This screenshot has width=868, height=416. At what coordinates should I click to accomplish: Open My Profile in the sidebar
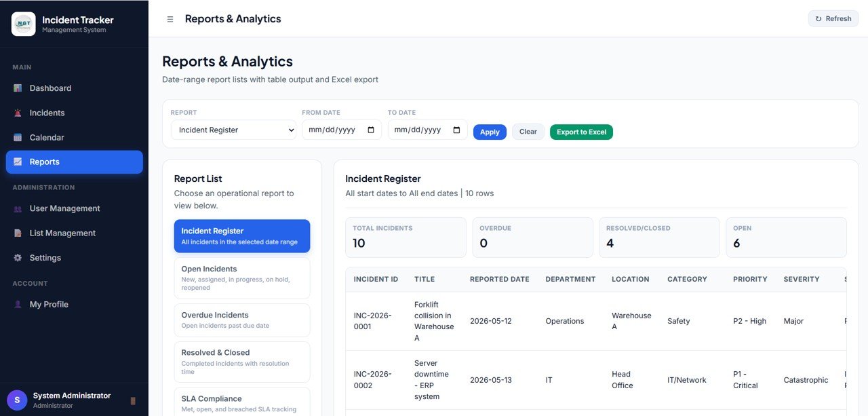75,305
